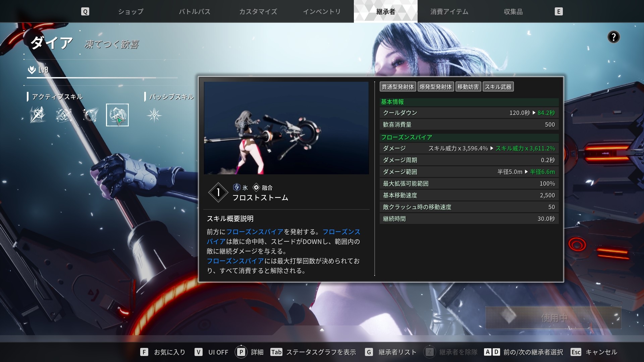Select the third active skill icon
The image size is (644, 362).
pos(90,115)
